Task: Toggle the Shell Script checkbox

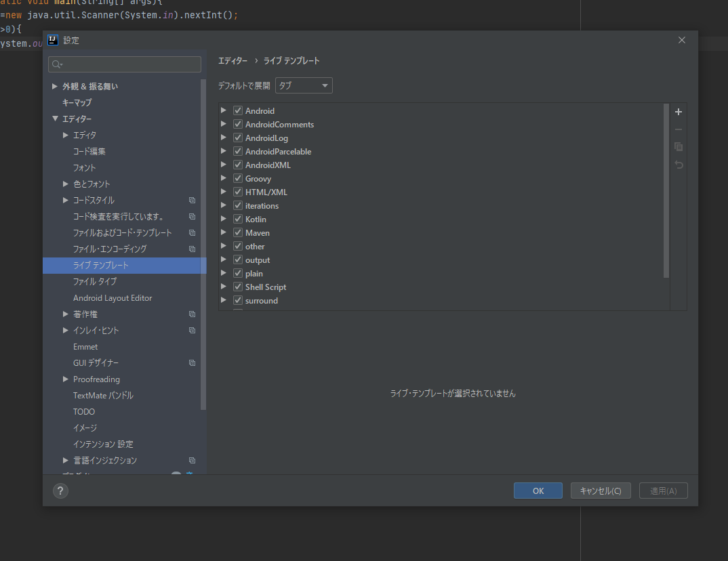Action: point(238,287)
